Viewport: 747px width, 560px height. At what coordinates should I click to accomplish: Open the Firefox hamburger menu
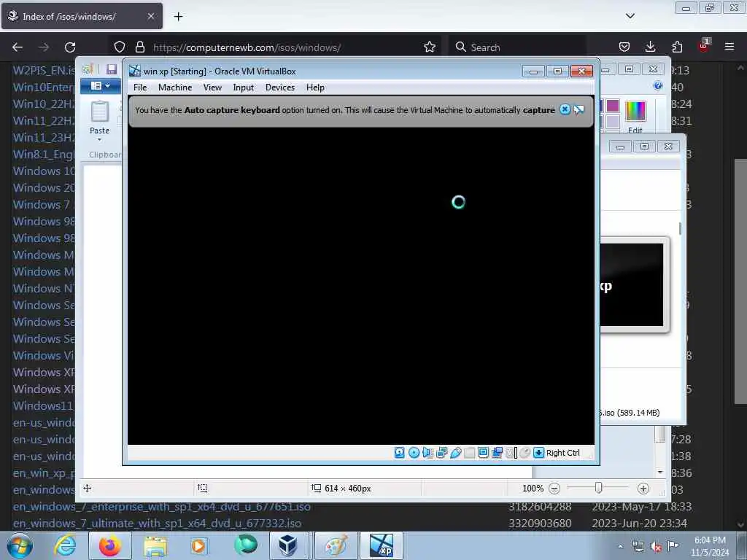point(729,47)
